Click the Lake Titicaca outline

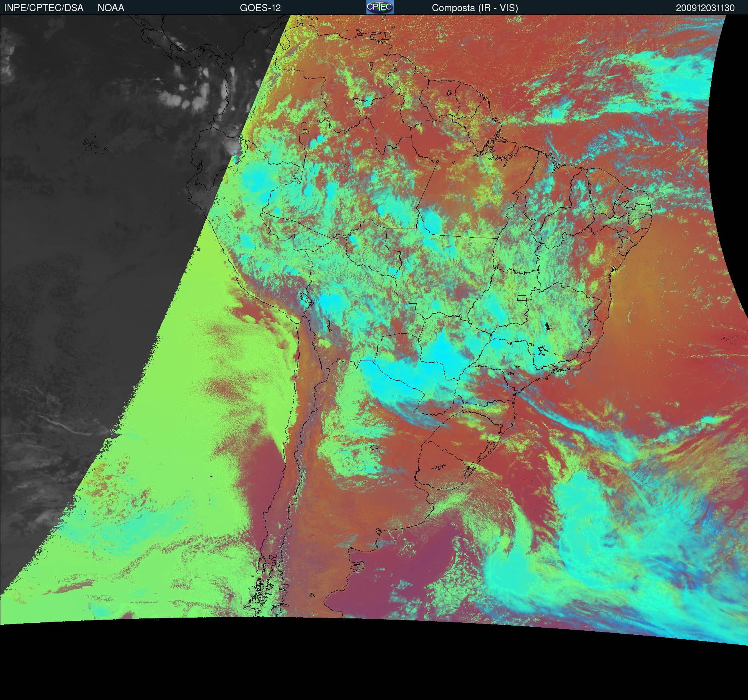(x=305, y=298)
